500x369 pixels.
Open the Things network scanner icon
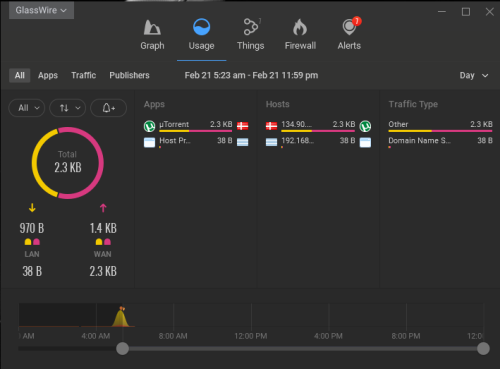tap(251, 27)
